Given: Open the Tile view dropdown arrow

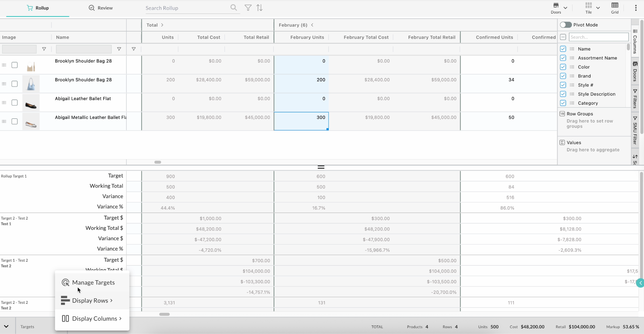Looking at the screenshot, I should pyautogui.click(x=598, y=8).
